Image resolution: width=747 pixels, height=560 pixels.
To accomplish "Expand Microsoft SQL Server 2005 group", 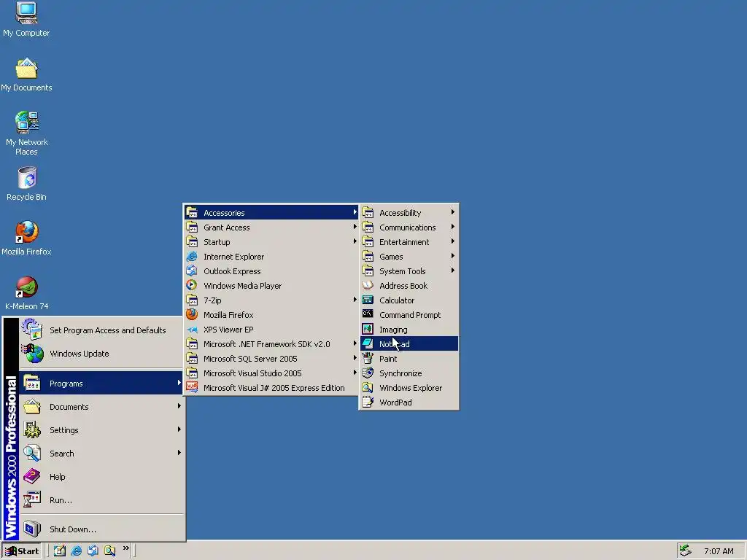I will tap(271, 359).
